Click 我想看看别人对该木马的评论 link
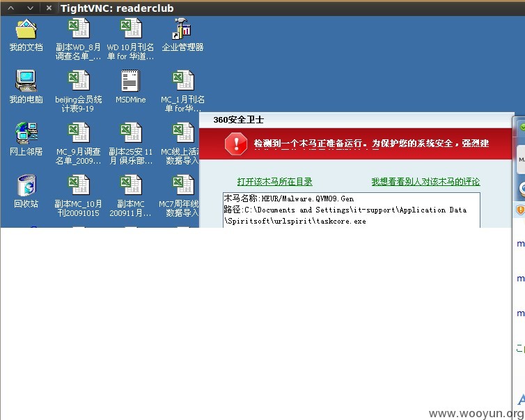 coord(425,182)
